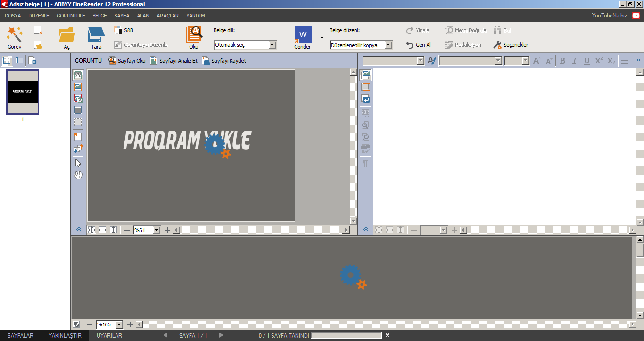Screen dimensions: 644x341
Task: Toggle editable copy view in text pane
Action: pyautogui.click(x=365, y=87)
